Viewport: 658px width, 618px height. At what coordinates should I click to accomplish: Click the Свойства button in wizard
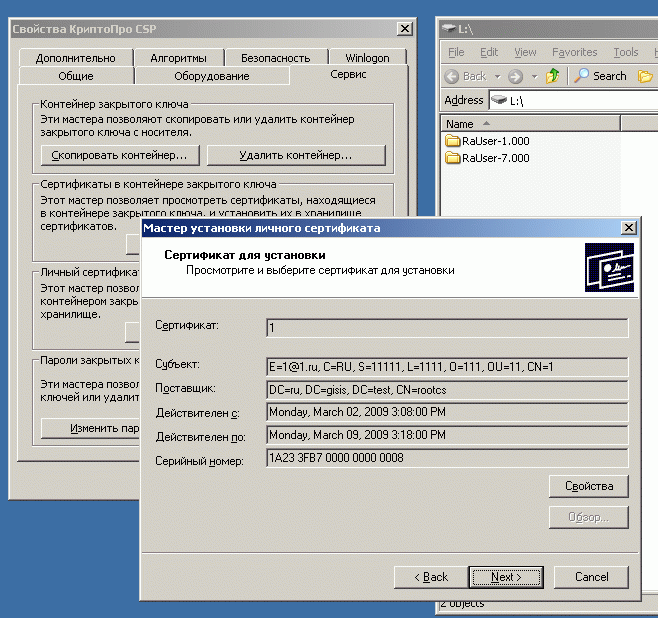589,486
